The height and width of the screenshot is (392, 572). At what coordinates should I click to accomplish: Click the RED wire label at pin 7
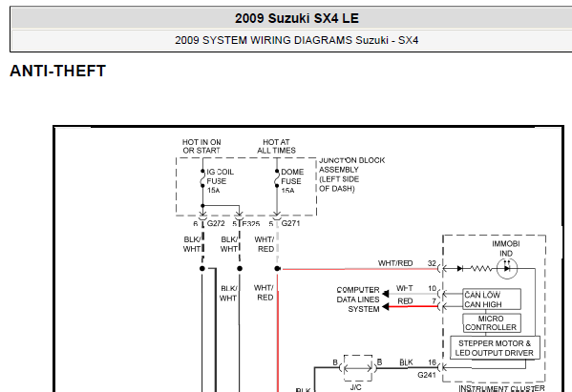(x=405, y=301)
